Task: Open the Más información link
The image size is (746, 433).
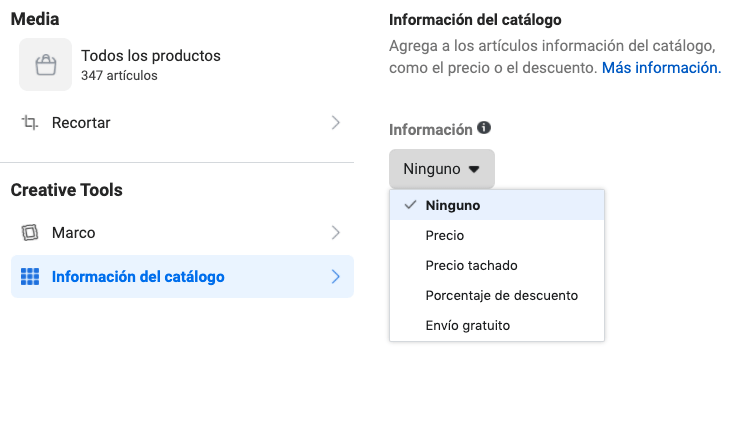Action: coord(661,68)
